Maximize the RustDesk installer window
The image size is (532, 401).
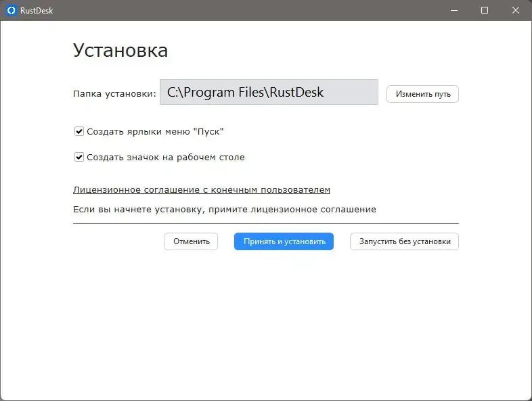pyautogui.click(x=485, y=11)
